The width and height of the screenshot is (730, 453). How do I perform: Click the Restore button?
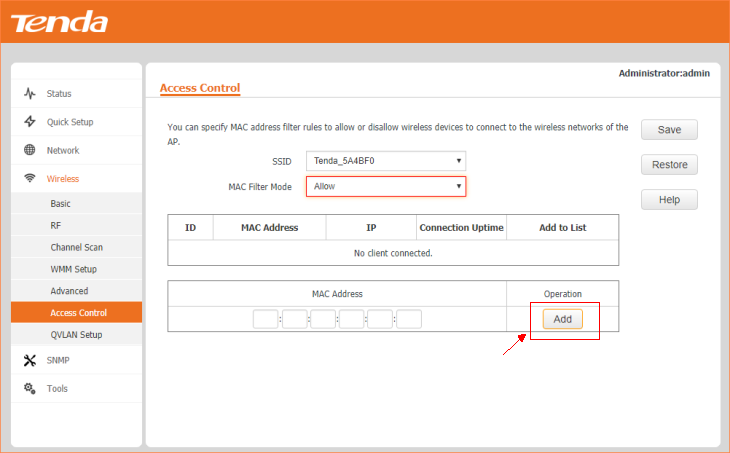point(669,165)
